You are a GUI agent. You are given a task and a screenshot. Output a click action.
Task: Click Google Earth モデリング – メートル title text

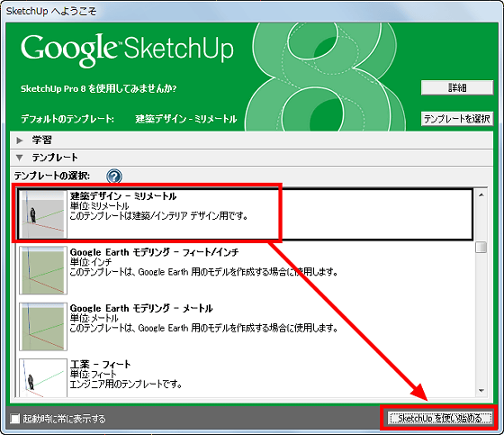click(141, 308)
